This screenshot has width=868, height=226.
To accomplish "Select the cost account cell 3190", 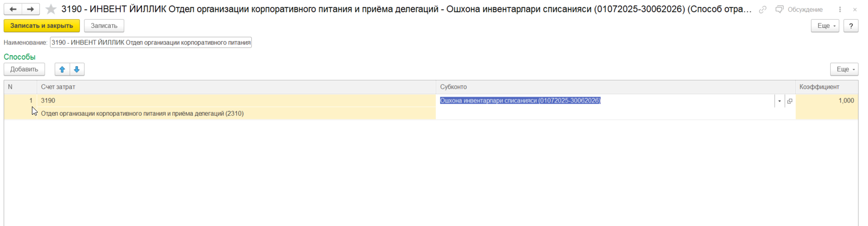I will (x=236, y=100).
